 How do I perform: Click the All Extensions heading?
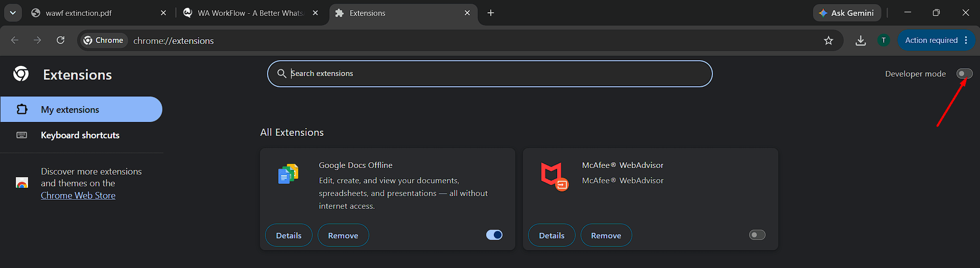tap(292, 132)
